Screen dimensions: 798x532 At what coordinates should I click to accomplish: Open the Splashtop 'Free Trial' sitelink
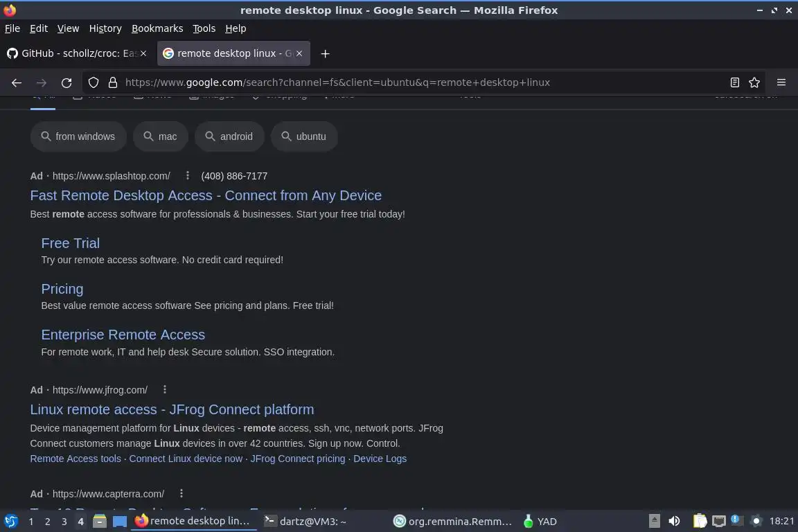[x=70, y=243]
